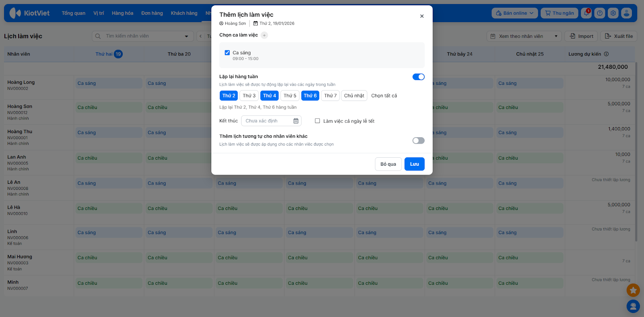Click the search magnifier icon

[98, 36]
